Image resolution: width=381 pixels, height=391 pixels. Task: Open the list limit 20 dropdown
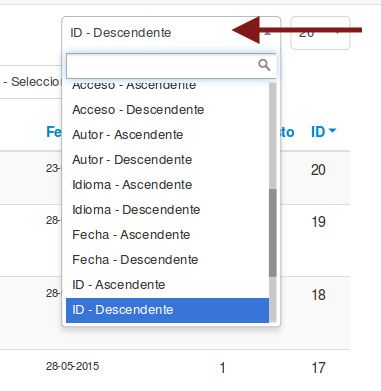pyautogui.click(x=320, y=33)
